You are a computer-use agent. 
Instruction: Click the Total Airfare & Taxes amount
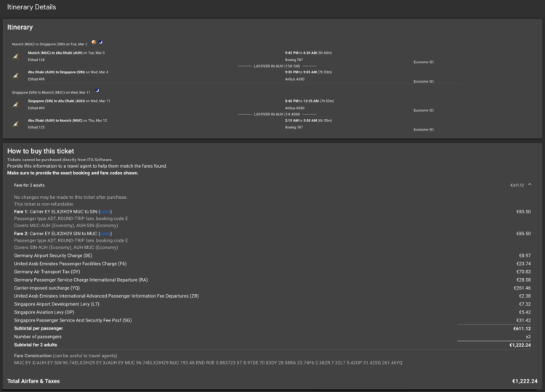525,381
